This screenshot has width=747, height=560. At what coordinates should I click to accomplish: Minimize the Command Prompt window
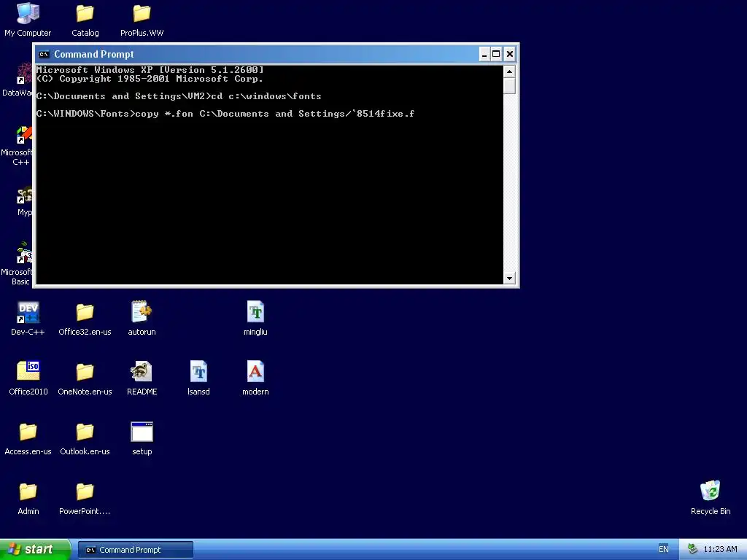tap(484, 54)
